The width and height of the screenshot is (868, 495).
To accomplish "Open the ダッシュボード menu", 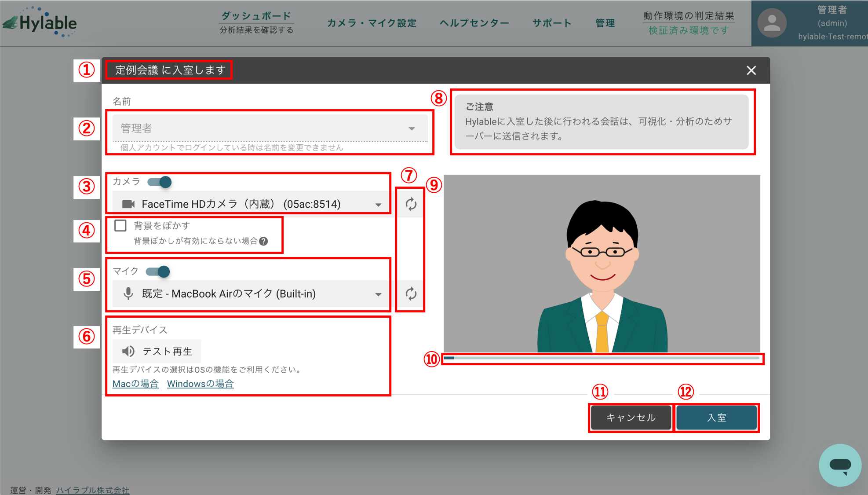I will pyautogui.click(x=255, y=16).
